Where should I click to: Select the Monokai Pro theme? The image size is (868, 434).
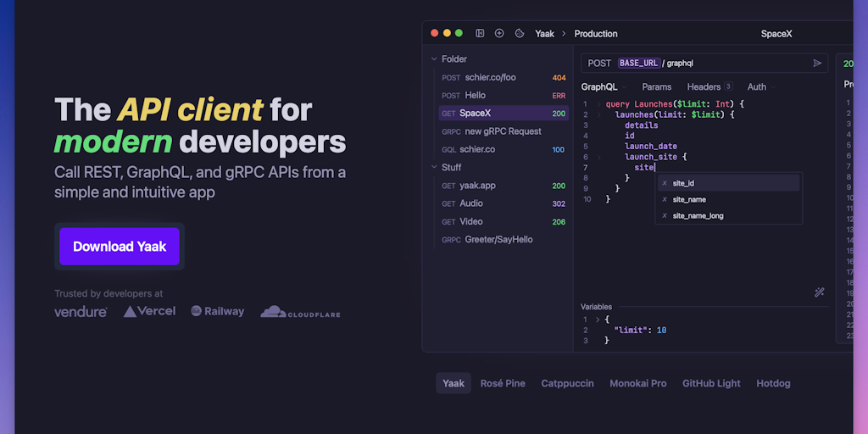click(x=637, y=383)
